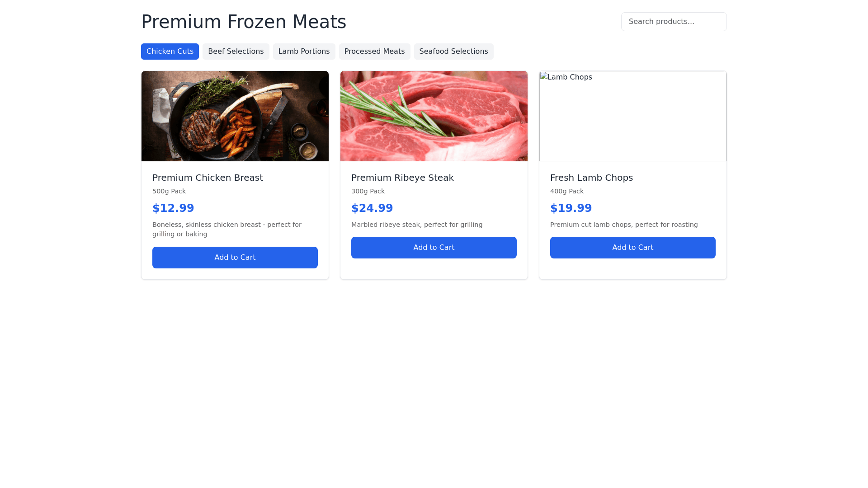Image resolution: width=868 pixels, height=488 pixels.
Task: Show Processed Meats products
Action: [x=375, y=52]
